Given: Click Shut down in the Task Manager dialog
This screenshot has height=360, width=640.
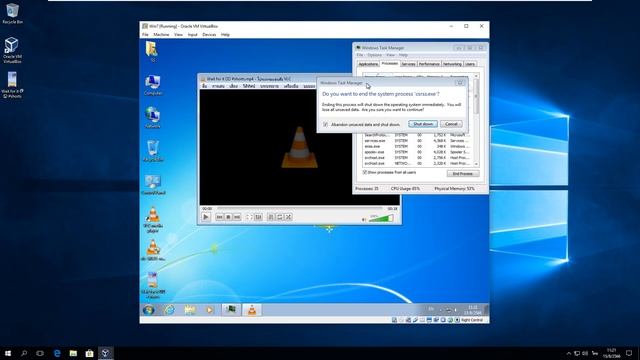Looking at the screenshot, I should [x=423, y=124].
